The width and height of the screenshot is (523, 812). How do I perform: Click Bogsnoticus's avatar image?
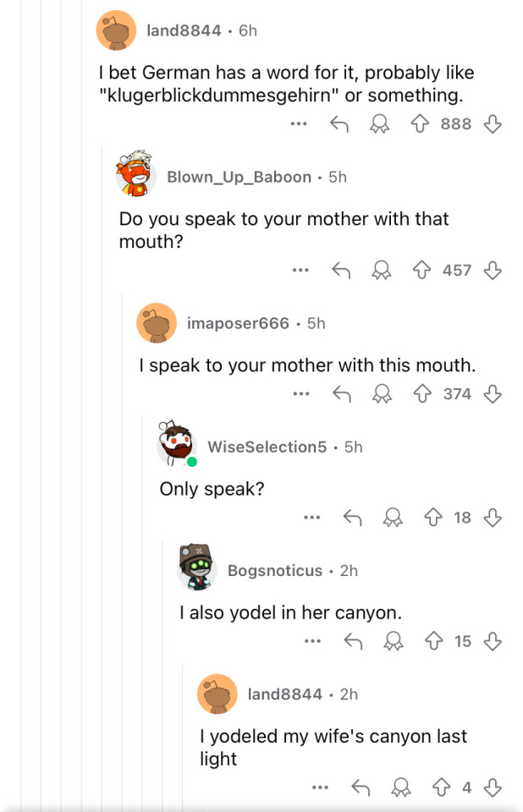click(197, 568)
